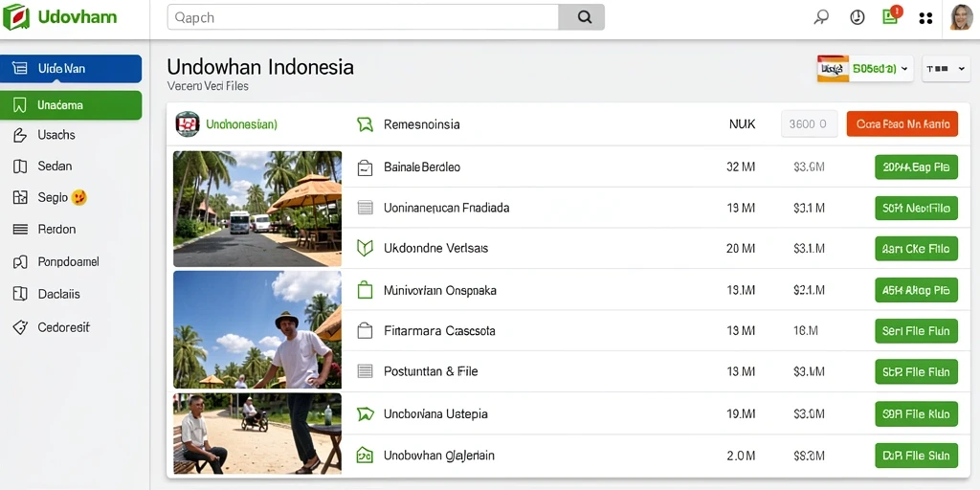Screen dimensions: 980x490
Task: Open the man with hat thumbnail
Action: 257,329
